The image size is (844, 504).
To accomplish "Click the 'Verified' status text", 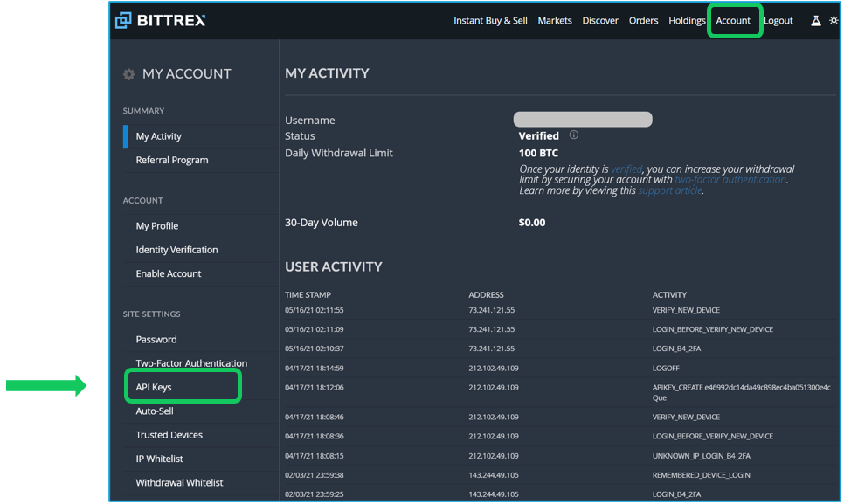I will 539,135.
